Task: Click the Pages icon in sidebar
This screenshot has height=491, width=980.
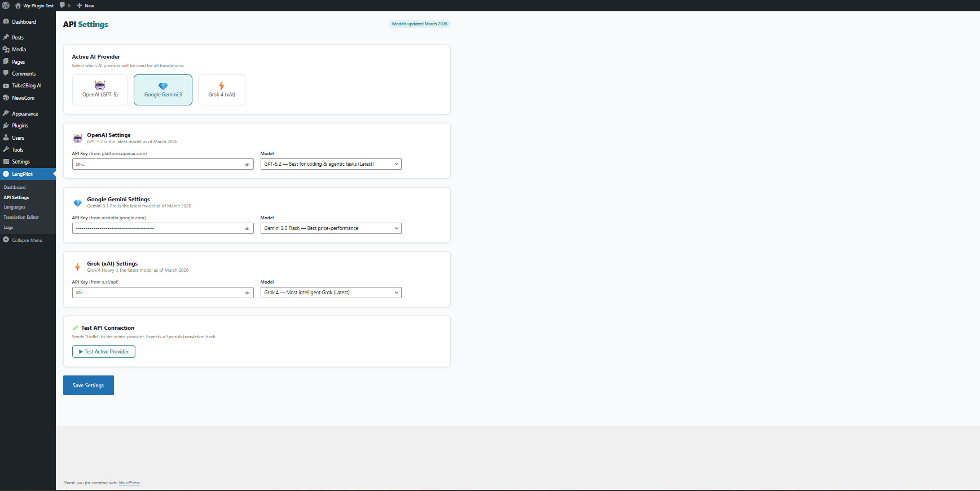Action: click(6, 61)
